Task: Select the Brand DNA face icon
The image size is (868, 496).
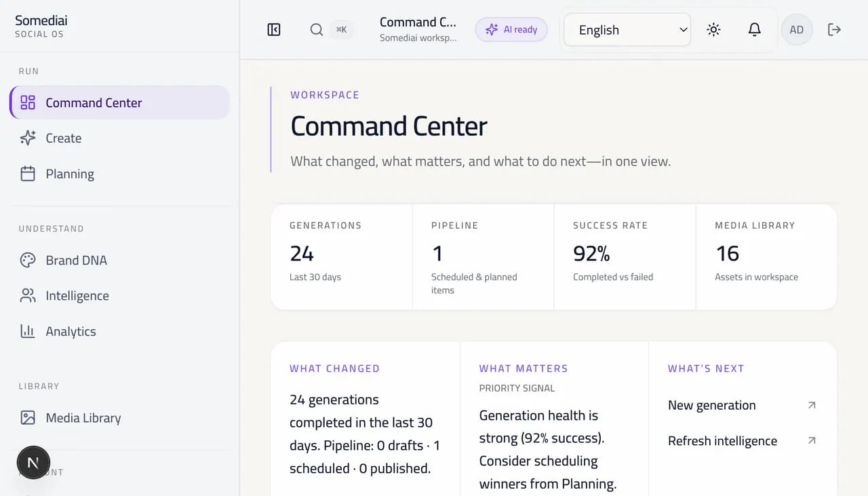Action: coord(27,260)
